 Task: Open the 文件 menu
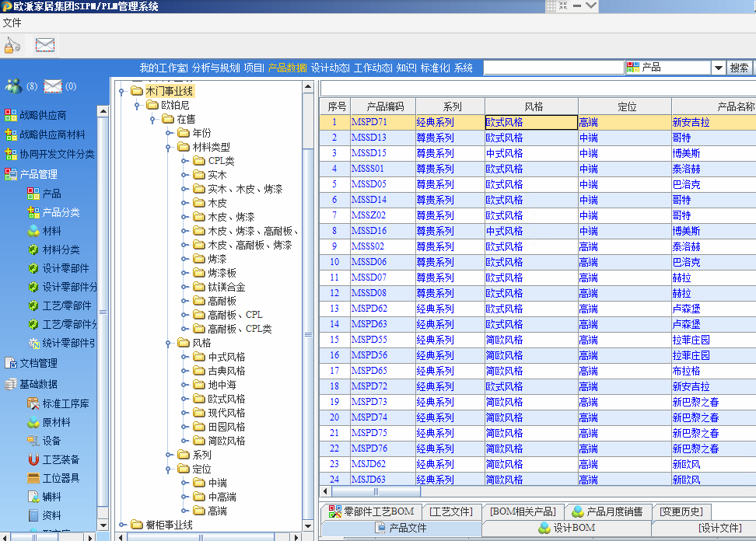click(12, 23)
